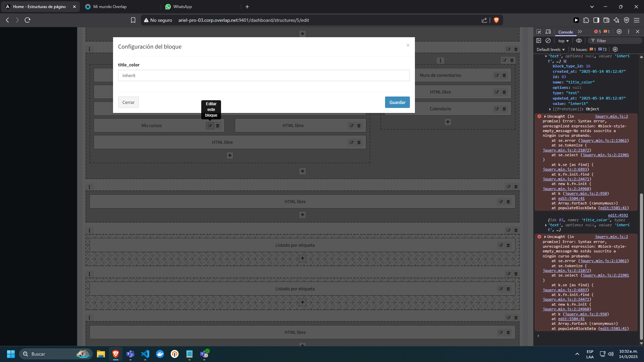
Task: Toggle the console sidebar panel
Action: click(539, 41)
